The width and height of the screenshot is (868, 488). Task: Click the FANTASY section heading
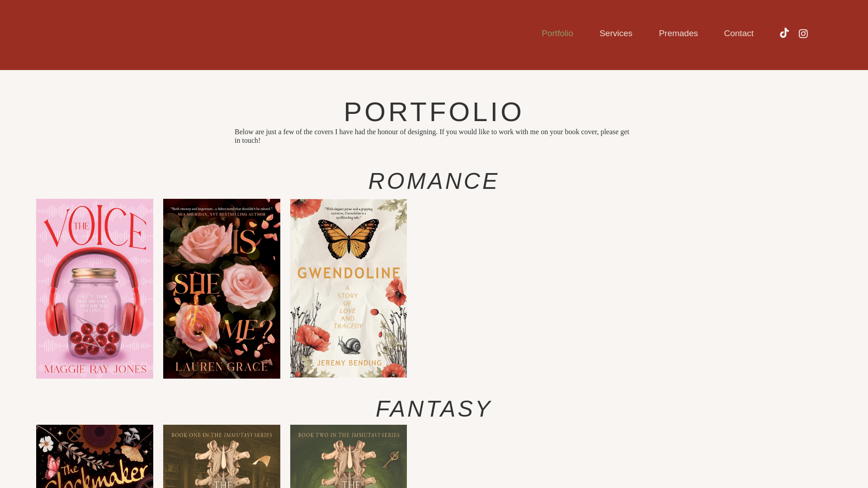click(x=434, y=409)
